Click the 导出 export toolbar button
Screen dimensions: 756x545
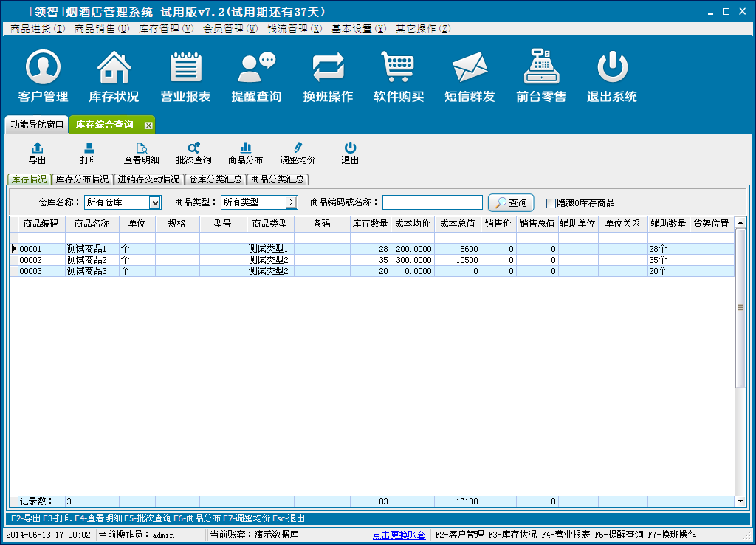point(37,154)
